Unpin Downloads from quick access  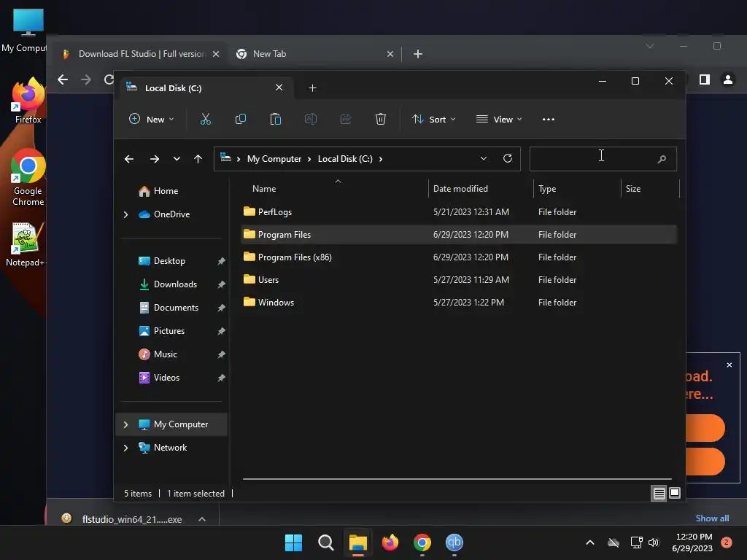click(221, 284)
